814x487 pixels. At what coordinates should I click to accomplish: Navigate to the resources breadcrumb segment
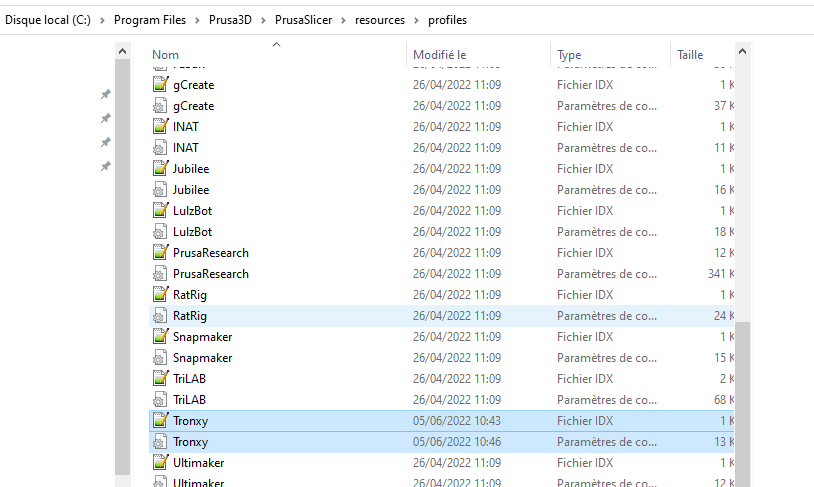pos(380,20)
